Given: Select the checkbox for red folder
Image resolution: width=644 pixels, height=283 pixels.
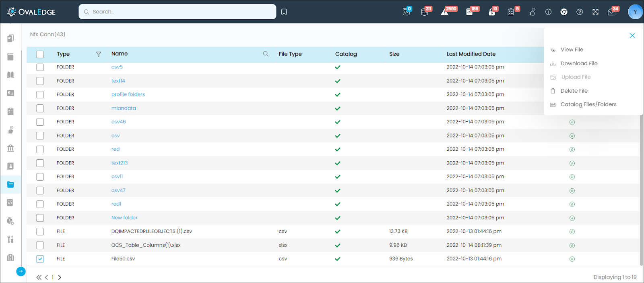Looking at the screenshot, I should (40, 150).
